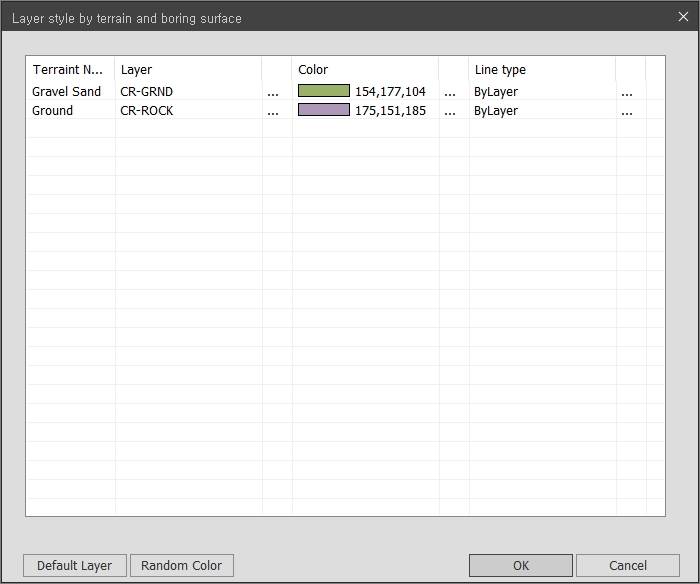Select ByLayer line type for Gravel Sand

[496, 92]
